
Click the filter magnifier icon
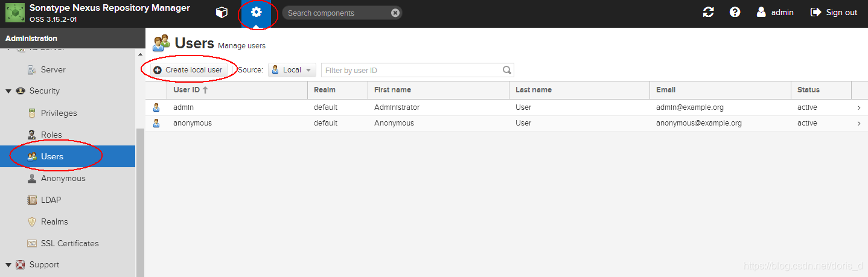[508, 70]
